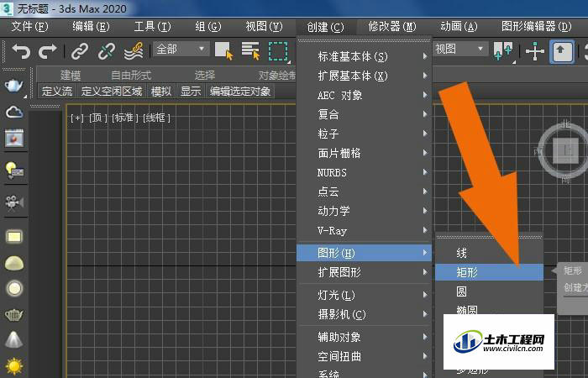This screenshot has width=588, height=378.
Task: Choose 矩形 from shapes submenu
Action: pos(490,272)
